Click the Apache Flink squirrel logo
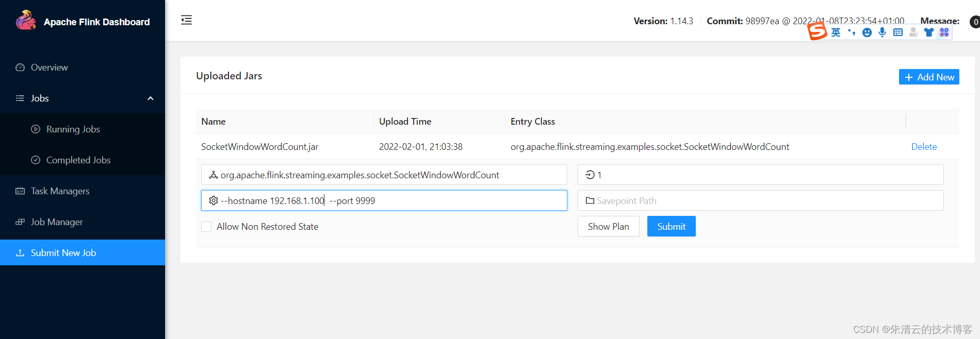This screenshot has width=980, height=339. (x=26, y=21)
